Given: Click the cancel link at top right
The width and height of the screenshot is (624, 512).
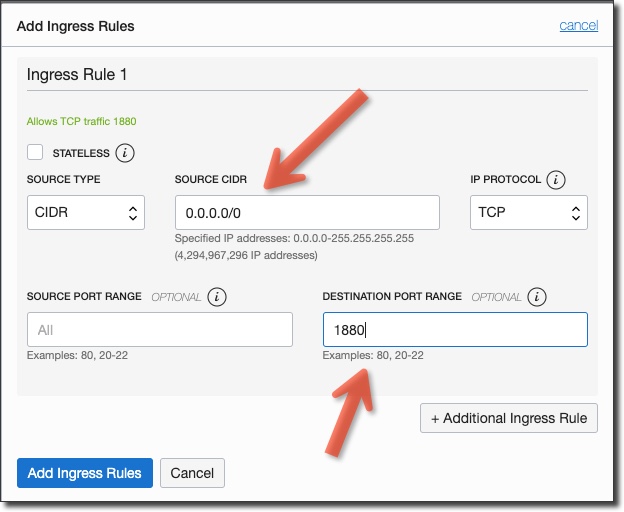Looking at the screenshot, I should click(579, 25).
